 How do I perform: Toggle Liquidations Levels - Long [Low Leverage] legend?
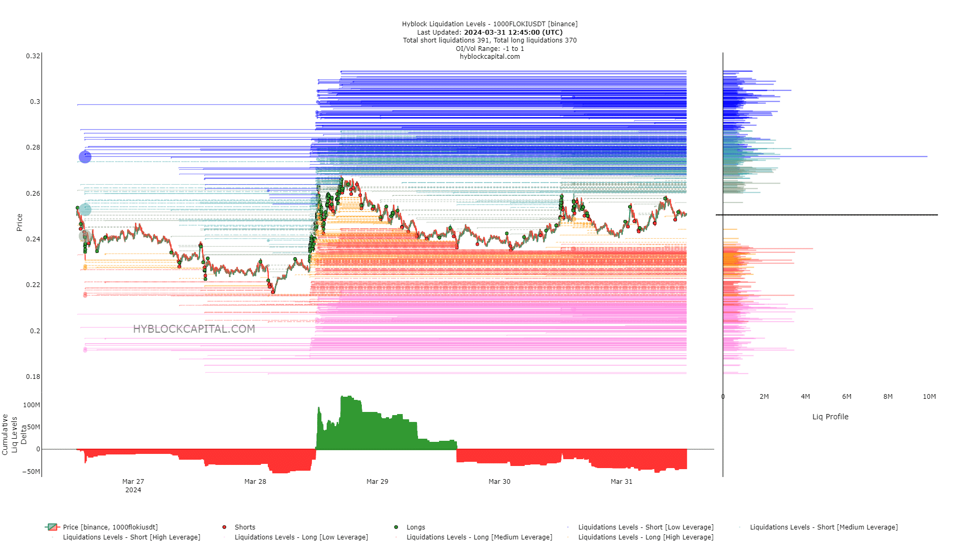point(295,537)
